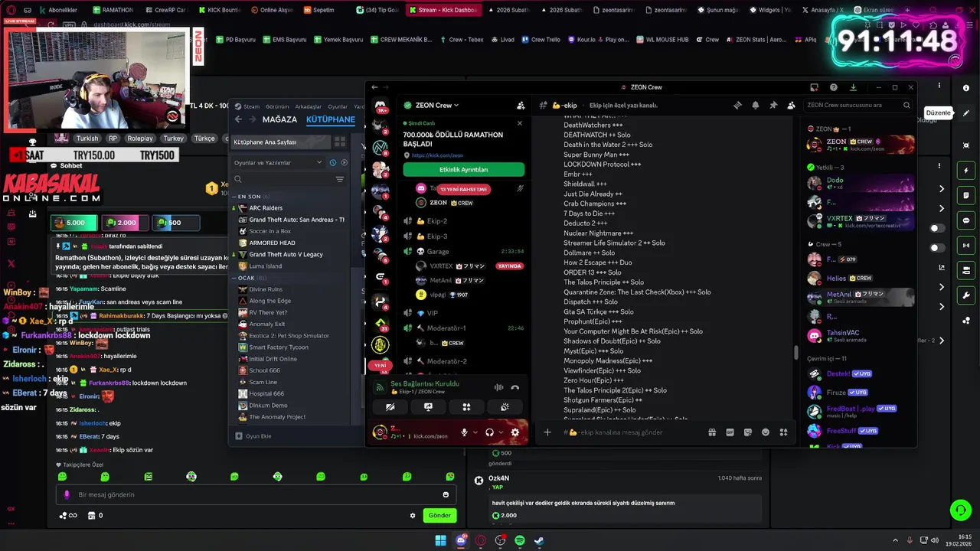The width and height of the screenshot is (980, 551).
Task: Open notification settings bell in Discord header
Action: coord(756,106)
